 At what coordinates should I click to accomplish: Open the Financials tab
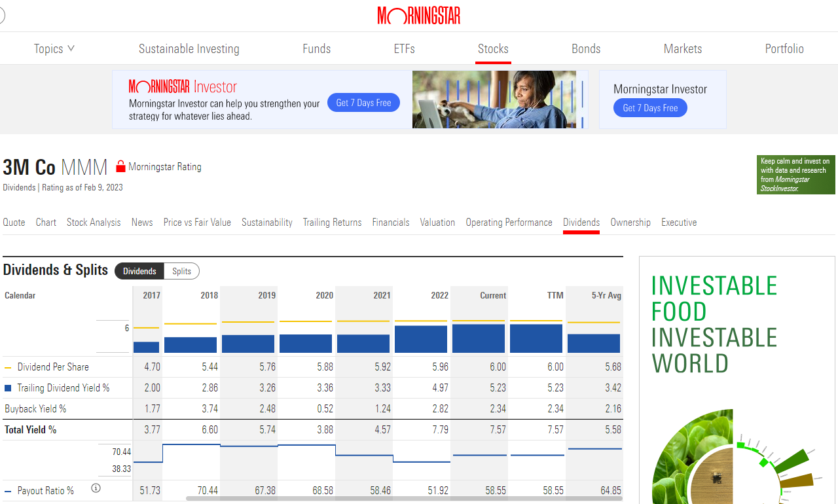[391, 223]
